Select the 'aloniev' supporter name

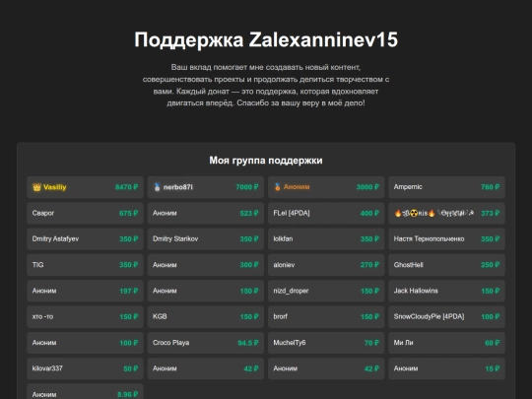(x=284, y=265)
